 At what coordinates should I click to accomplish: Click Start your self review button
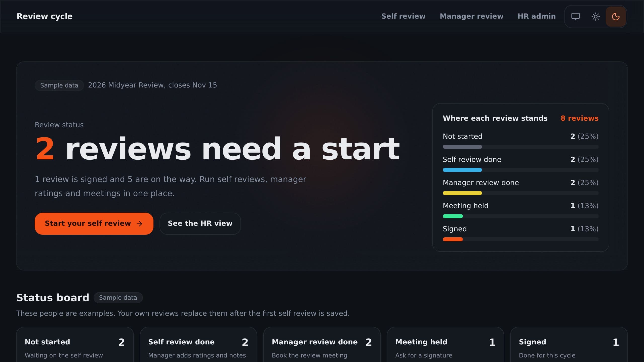(94, 223)
